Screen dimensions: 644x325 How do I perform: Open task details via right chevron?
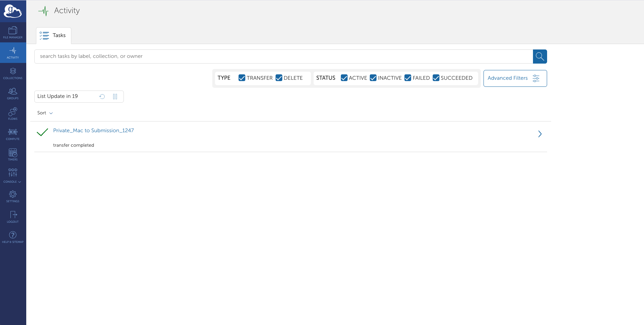coord(540,134)
